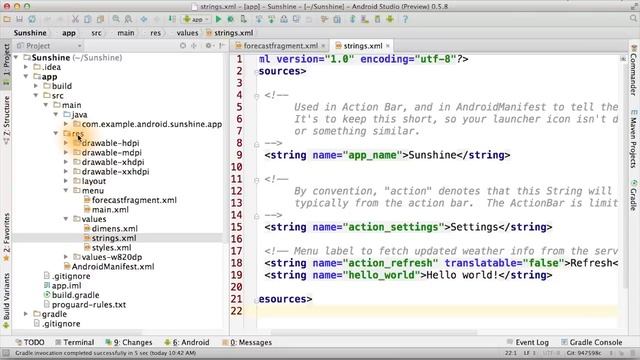Click the editor horizontal scrollbar

[x=373, y=333]
